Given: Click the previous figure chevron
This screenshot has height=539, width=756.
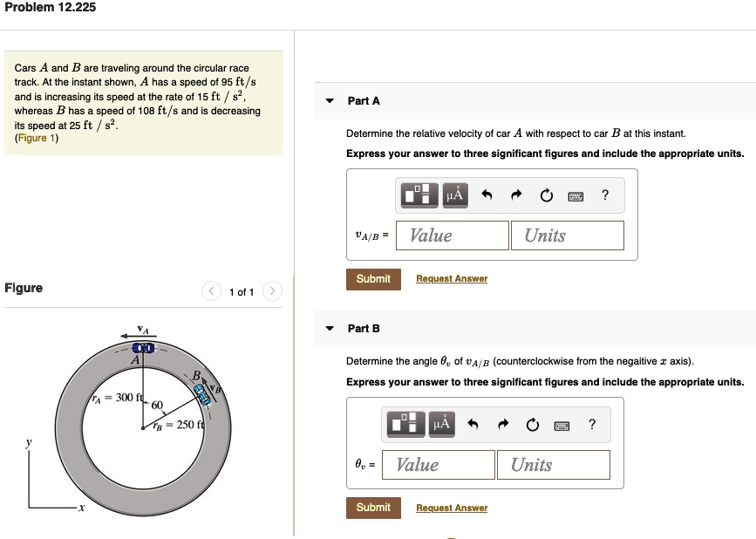Looking at the screenshot, I should [x=211, y=291].
